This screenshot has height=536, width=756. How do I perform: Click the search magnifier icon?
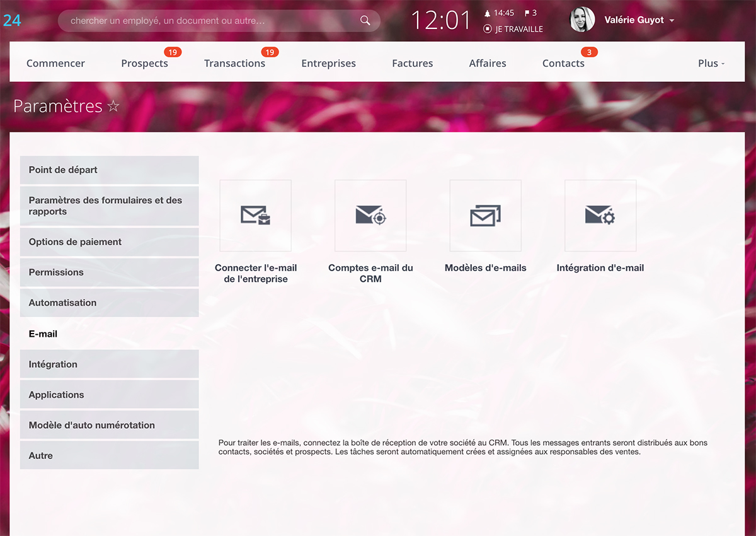click(365, 21)
